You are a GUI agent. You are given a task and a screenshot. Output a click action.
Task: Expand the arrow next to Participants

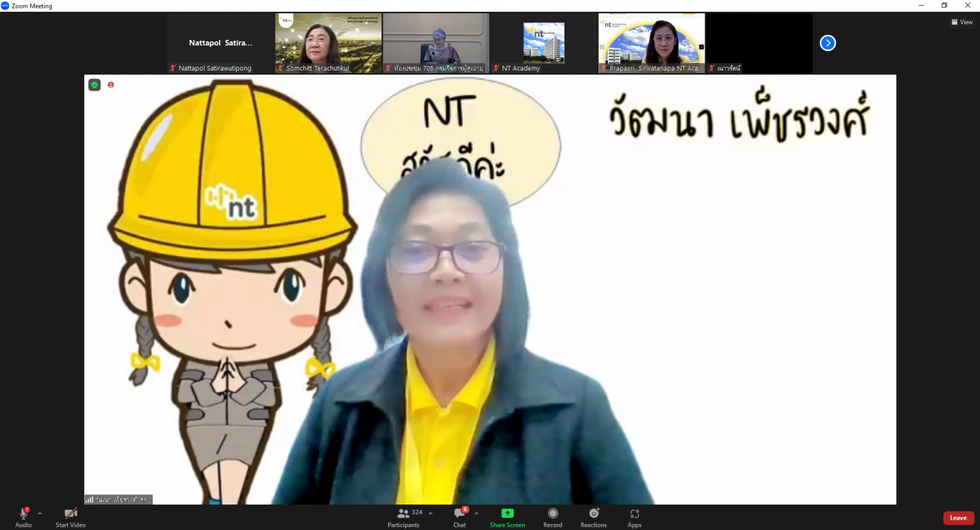431,514
